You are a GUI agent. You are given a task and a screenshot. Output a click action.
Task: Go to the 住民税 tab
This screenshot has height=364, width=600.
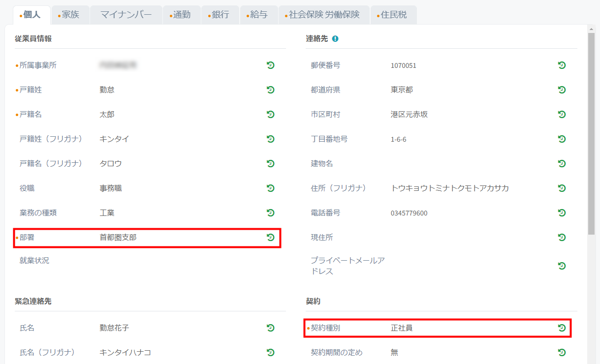click(394, 15)
